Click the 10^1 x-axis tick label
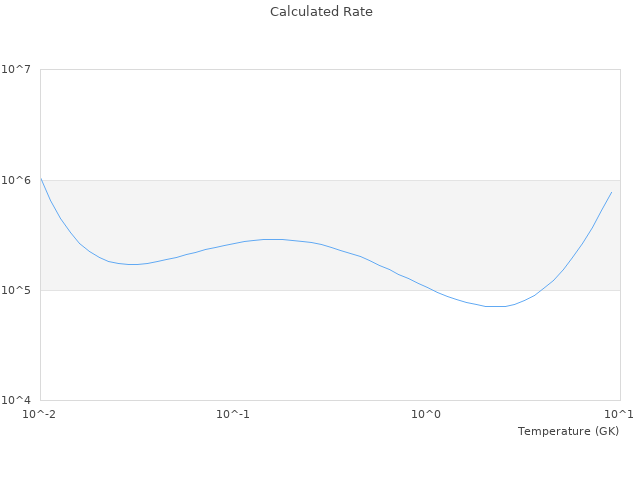 pyautogui.click(x=618, y=414)
